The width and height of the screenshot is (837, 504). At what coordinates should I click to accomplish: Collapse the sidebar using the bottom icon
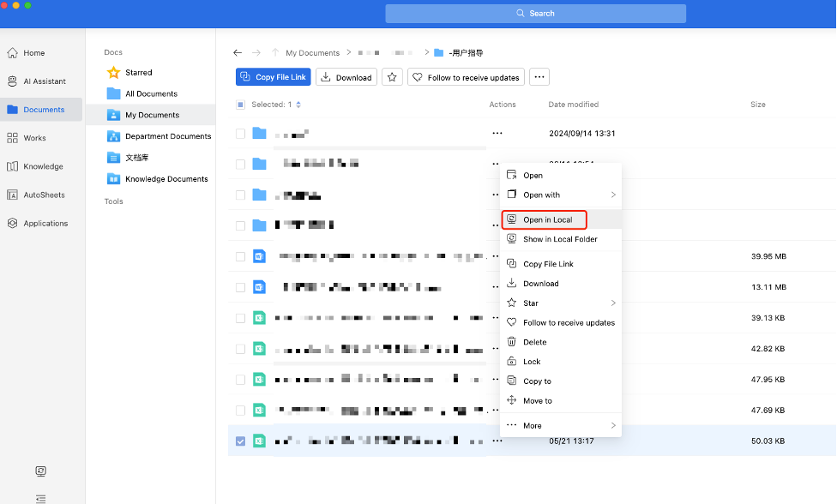40,498
